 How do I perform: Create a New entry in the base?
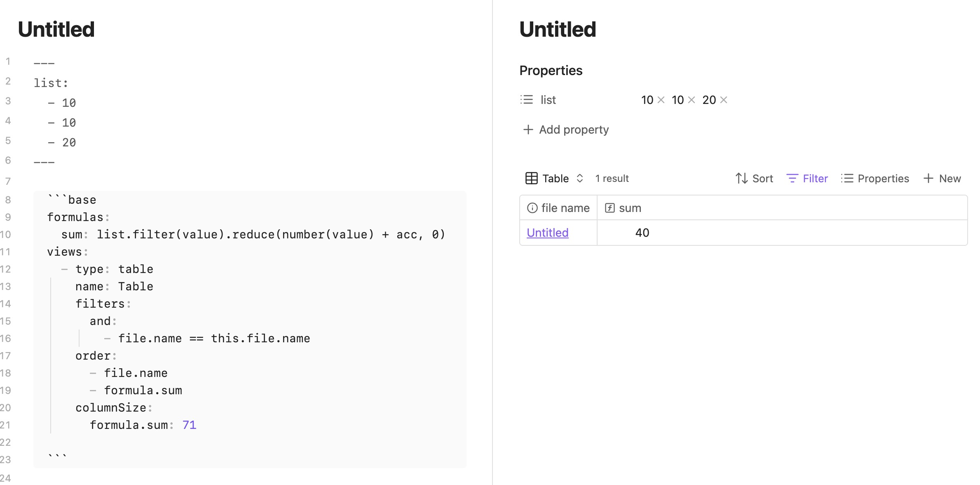click(942, 178)
